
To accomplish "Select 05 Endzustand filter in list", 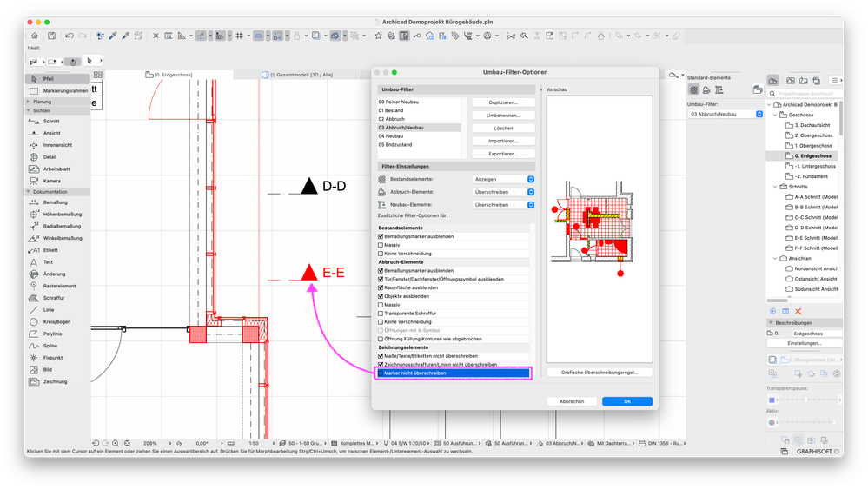I will pos(419,145).
